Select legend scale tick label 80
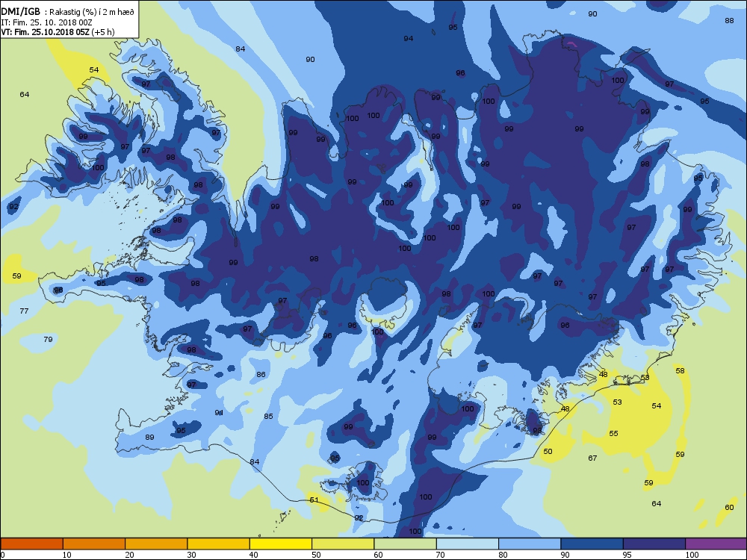 click(503, 555)
